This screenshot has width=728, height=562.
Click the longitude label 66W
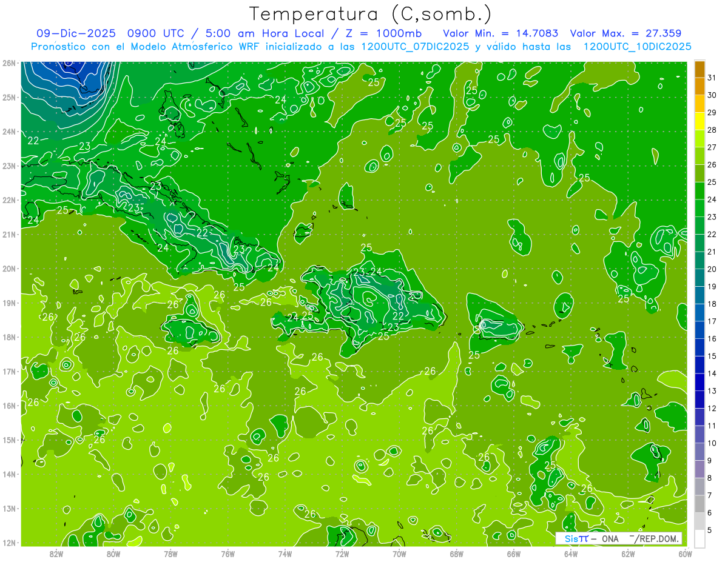[513, 553]
